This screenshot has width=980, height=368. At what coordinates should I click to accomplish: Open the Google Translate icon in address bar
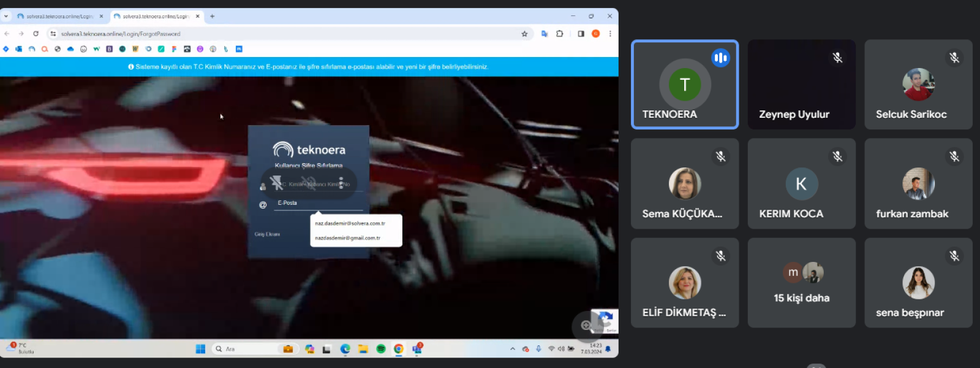pos(545,34)
